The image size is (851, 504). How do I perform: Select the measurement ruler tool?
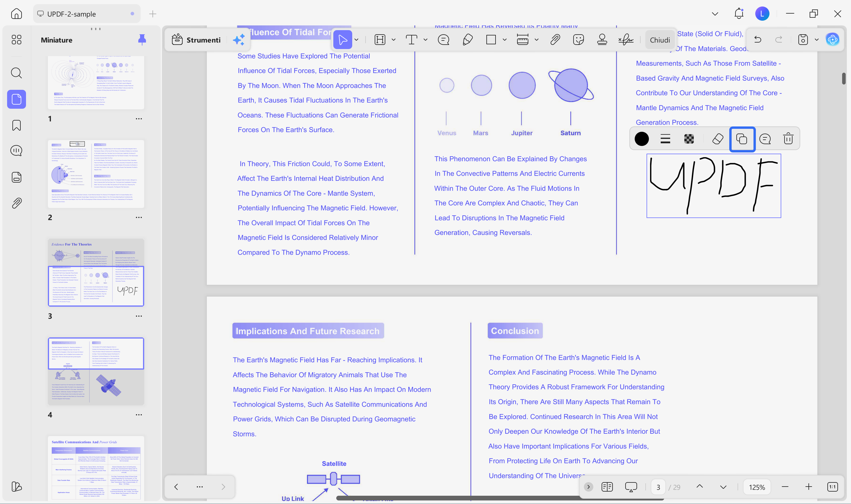(523, 40)
